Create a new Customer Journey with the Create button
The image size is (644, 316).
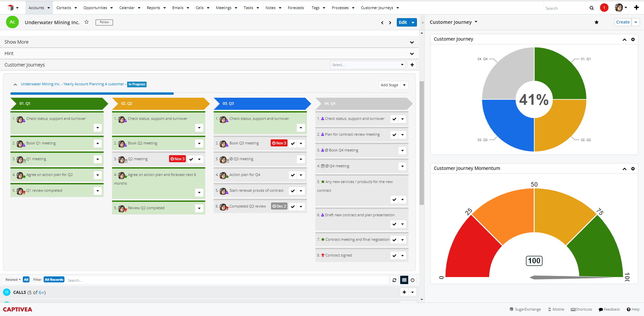click(x=623, y=22)
